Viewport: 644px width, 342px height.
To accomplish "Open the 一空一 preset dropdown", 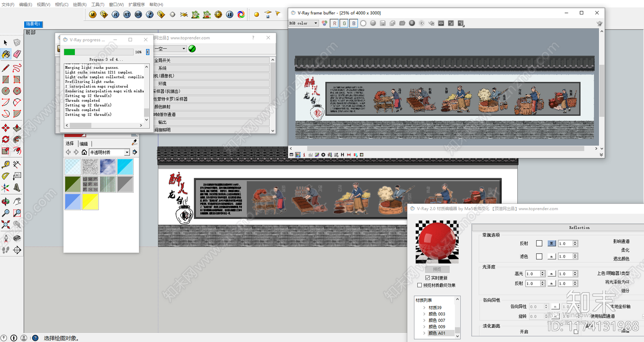I will (170, 49).
